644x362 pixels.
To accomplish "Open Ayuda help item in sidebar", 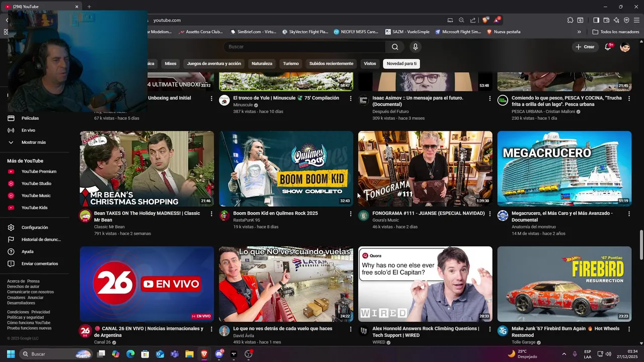I will point(35,251).
